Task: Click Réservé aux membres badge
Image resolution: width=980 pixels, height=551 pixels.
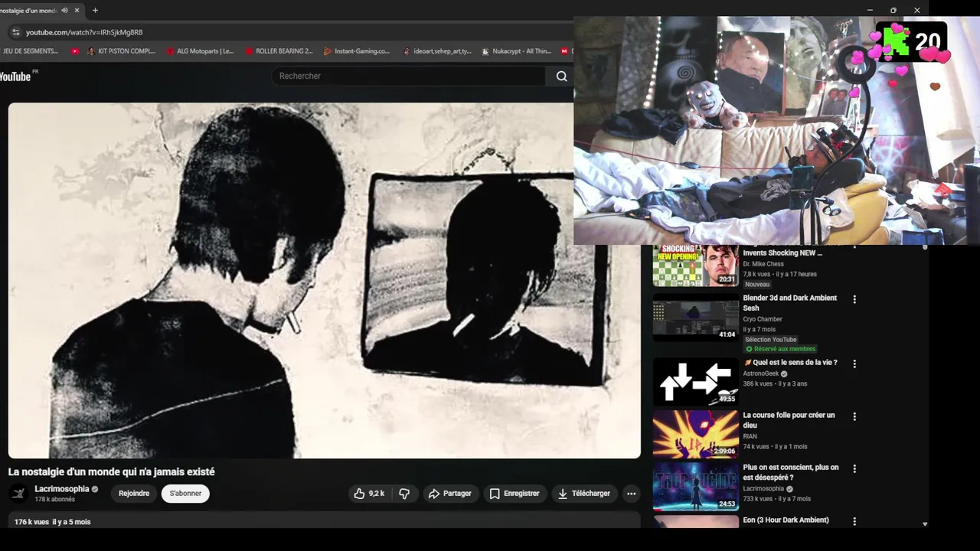Action: (781, 349)
